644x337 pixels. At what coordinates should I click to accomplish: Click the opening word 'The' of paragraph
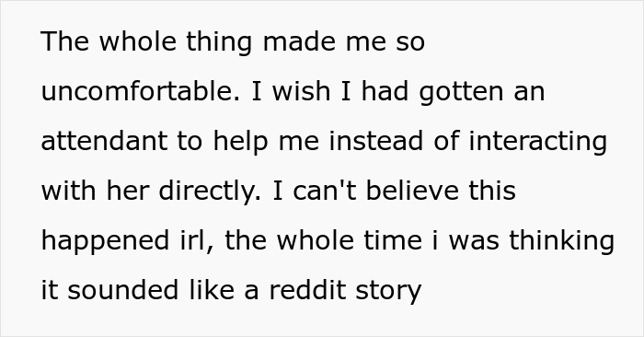[x=65, y=41]
